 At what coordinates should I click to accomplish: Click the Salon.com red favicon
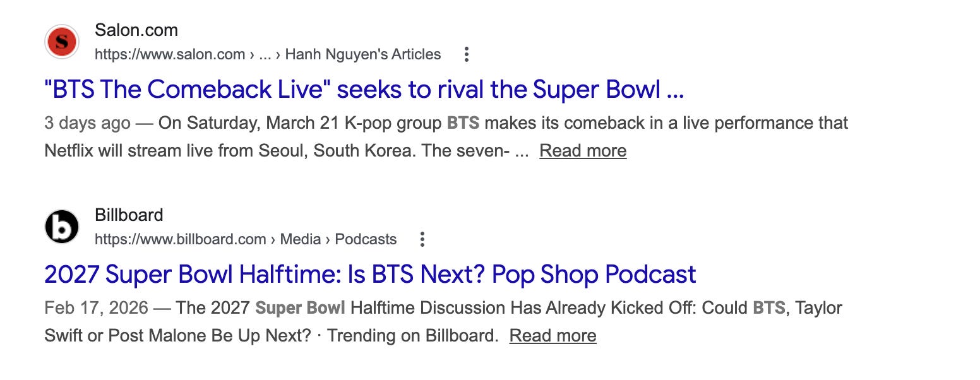coord(62,42)
